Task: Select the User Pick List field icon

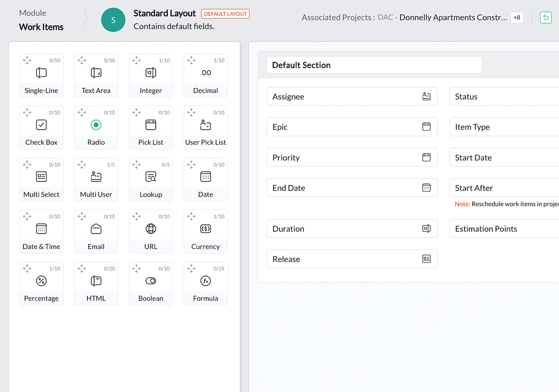Action: [205, 125]
